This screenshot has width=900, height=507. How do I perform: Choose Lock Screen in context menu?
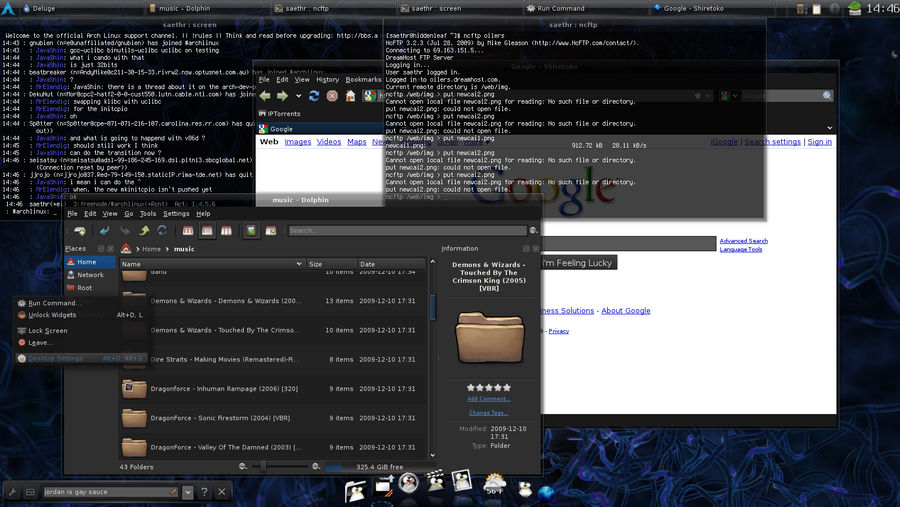[x=80, y=331]
